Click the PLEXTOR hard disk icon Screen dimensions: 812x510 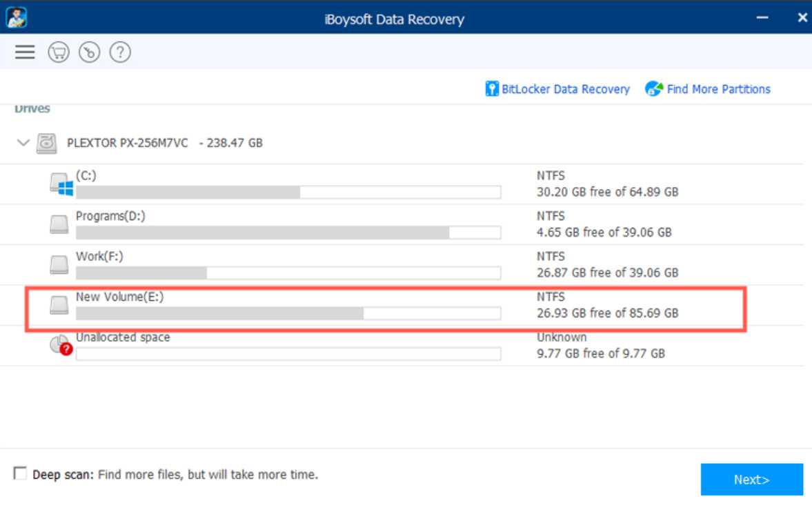pos(47,144)
